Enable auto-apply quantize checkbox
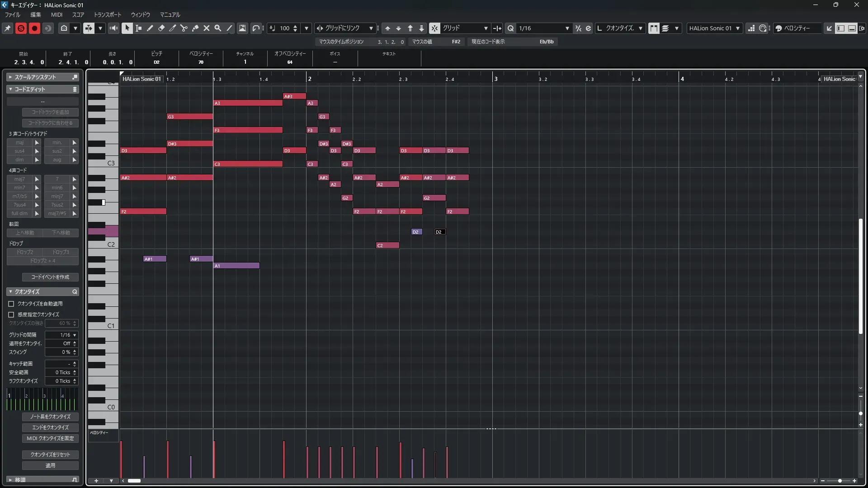The image size is (868, 488). tap(11, 304)
